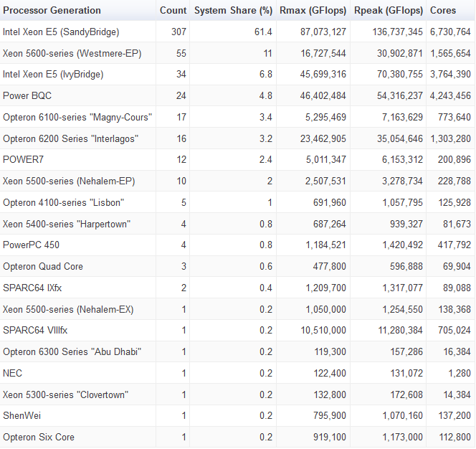476x449 pixels.
Task: Select PowerPC 450 processor name
Action: point(31,245)
